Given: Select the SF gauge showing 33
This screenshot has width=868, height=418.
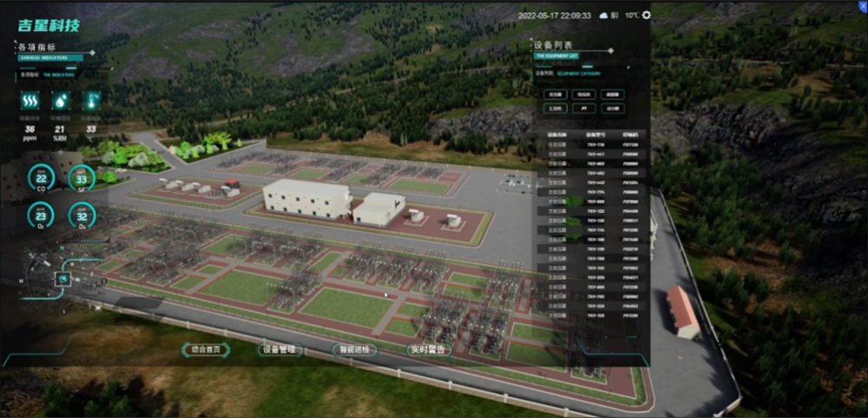Looking at the screenshot, I should 82,178.
